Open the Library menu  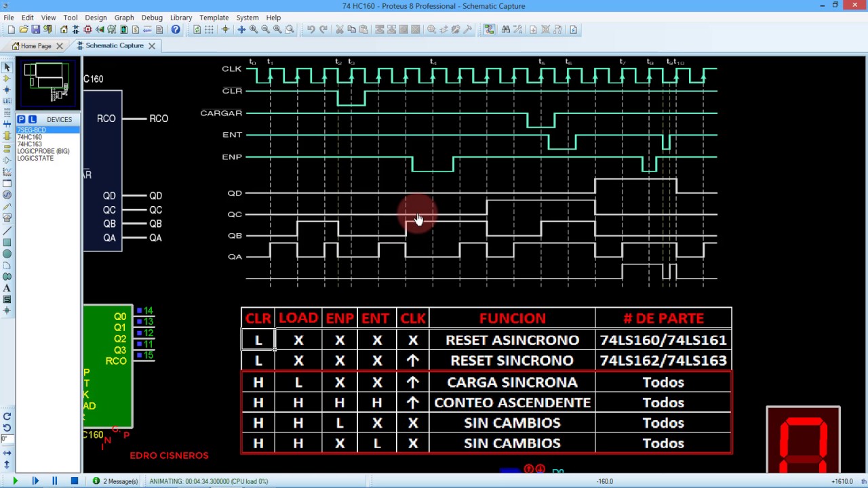(x=180, y=18)
